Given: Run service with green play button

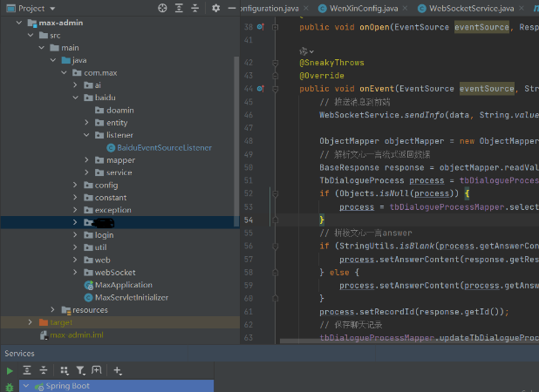Looking at the screenshot, I should click(10, 371).
